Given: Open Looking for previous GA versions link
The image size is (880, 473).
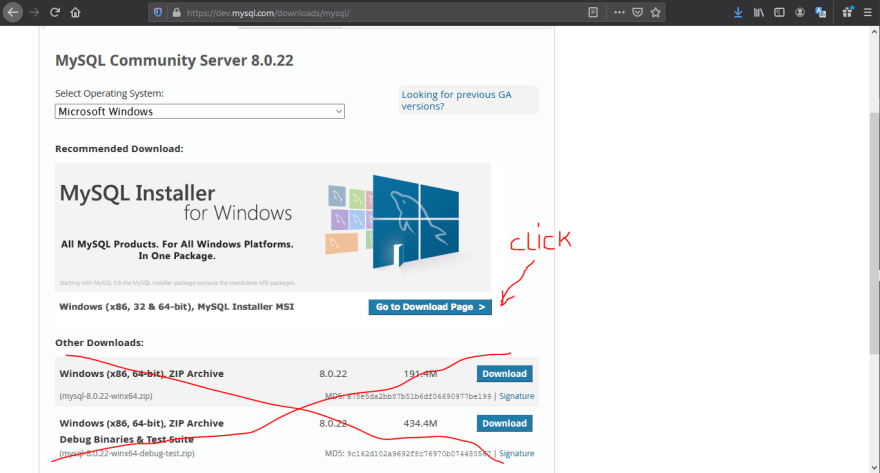Looking at the screenshot, I should click(456, 100).
